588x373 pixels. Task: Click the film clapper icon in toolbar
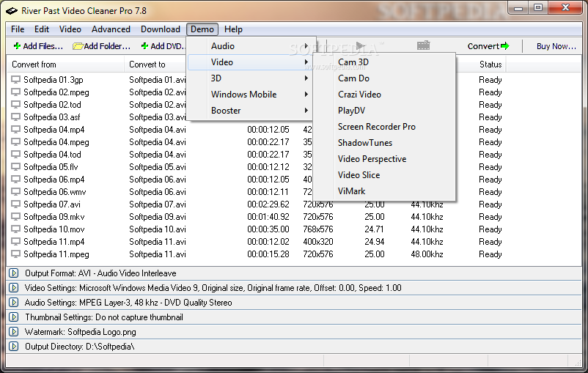coord(423,45)
